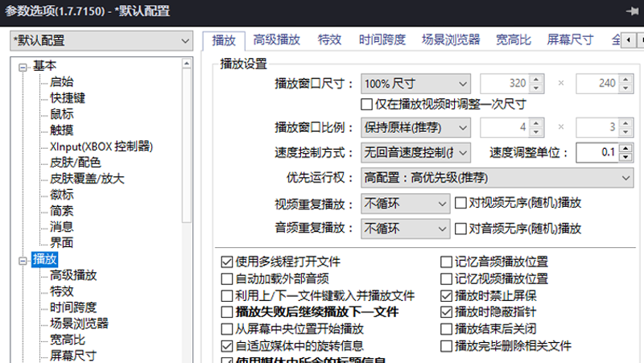Viewport: 644px width, 363px height.
Task: Open the 视频重复播放 dropdown
Action: point(405,204)
